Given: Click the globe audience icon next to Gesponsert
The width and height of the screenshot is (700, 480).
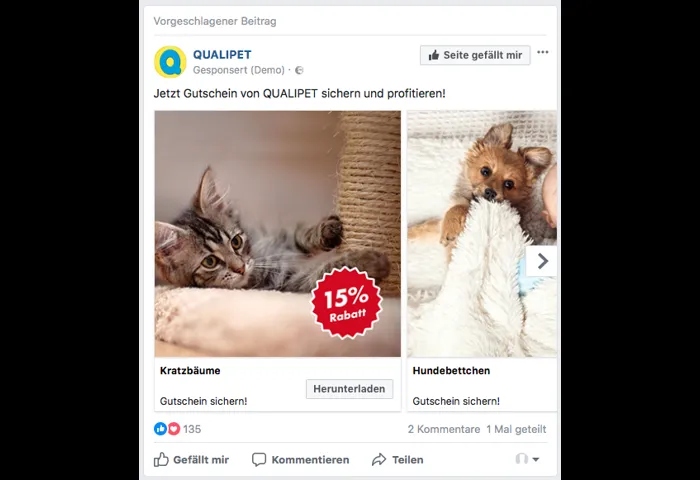Looking at the screenshot, I should point(299,70).
